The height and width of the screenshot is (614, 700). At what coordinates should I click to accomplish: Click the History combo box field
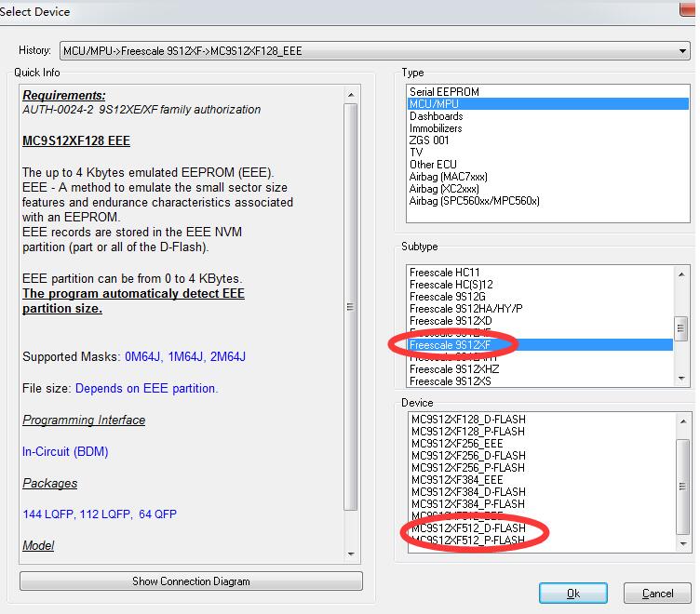tap(375, 51)
